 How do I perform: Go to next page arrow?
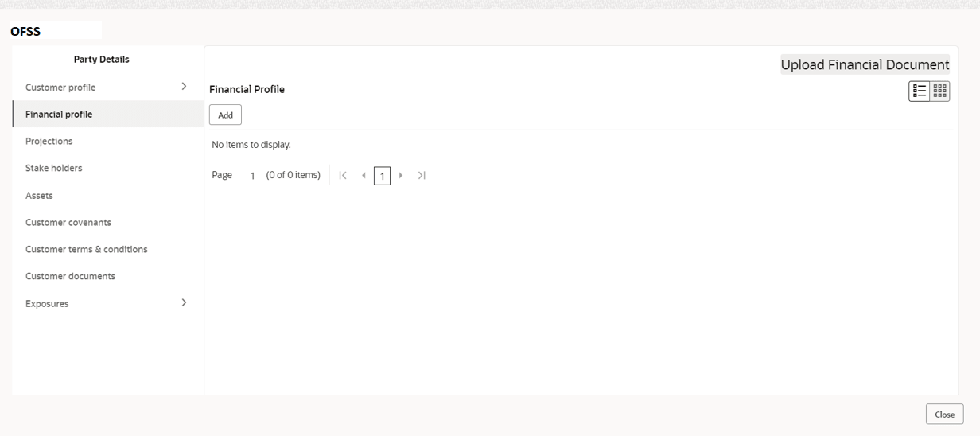[401, 176]
